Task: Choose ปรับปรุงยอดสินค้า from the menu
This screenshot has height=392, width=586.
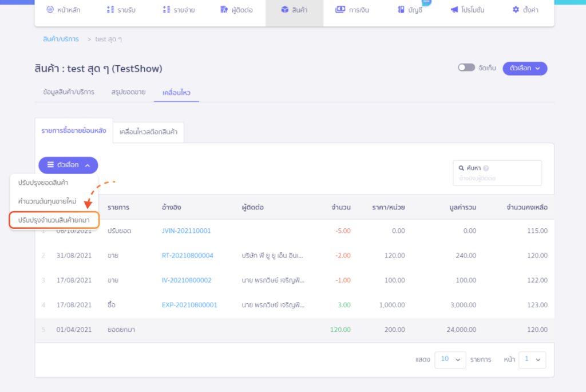Action: point(43,183)
